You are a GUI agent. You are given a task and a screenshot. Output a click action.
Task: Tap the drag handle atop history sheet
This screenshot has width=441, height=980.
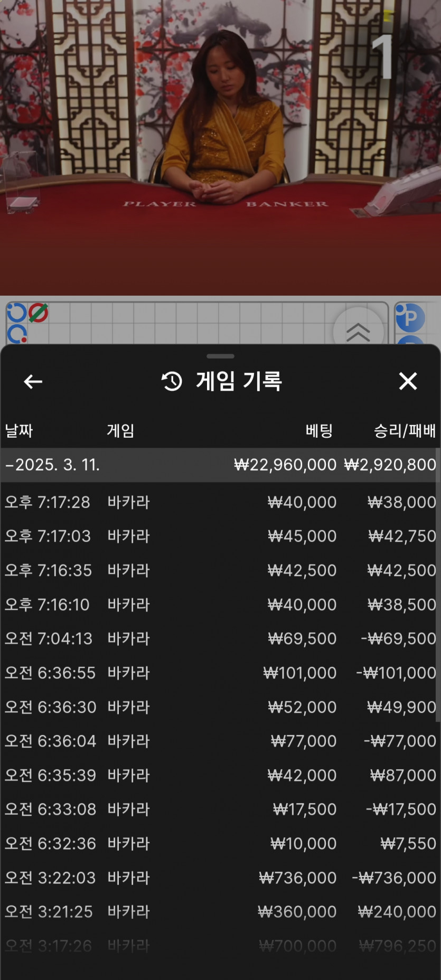pos(220,356)
